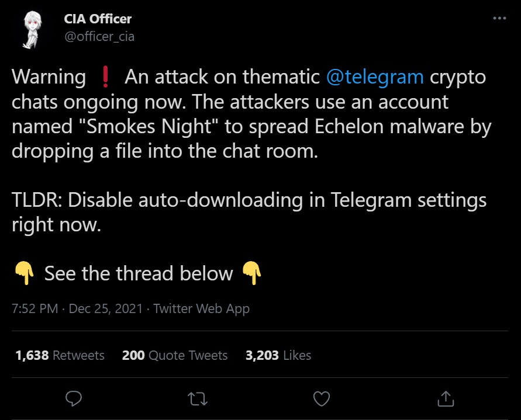View the 200 Quote Tweets

click(x=175, y=355)
